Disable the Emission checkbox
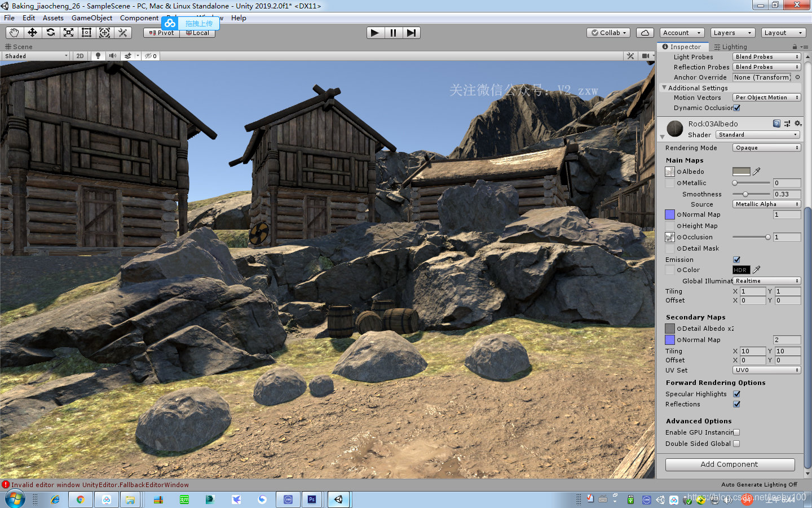This screenshot has width=812, height=508. [x=736, y=260]
